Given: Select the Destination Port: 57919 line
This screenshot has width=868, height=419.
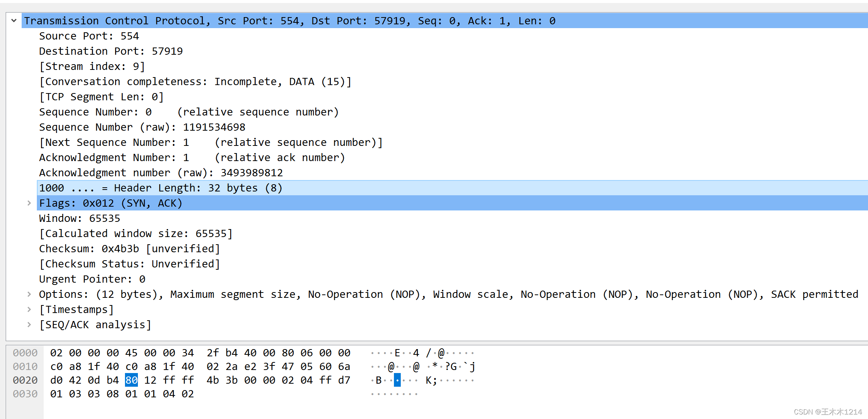Looking at the screenshot, I should pyautogui.click(x=111, y=51).
